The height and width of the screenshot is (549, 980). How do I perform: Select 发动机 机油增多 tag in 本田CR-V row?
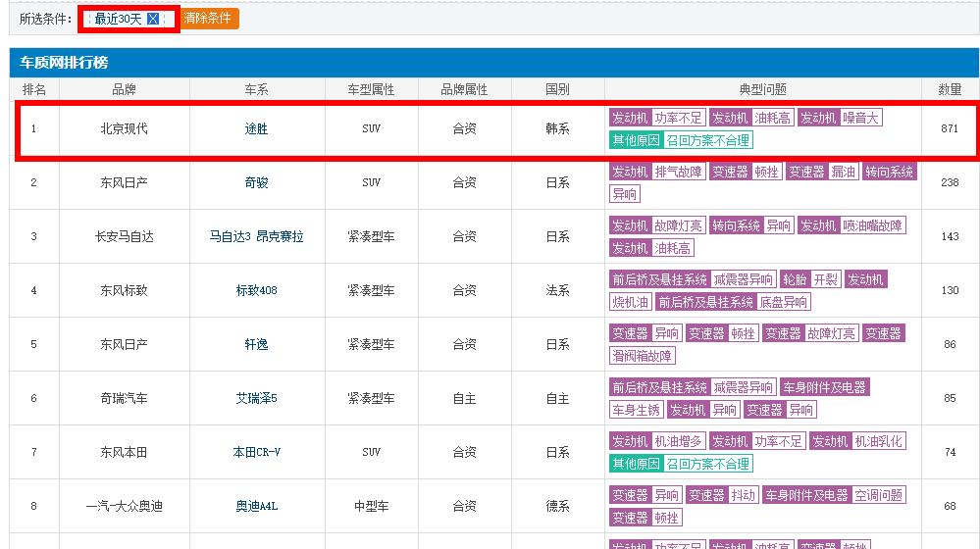coord(657,441)
